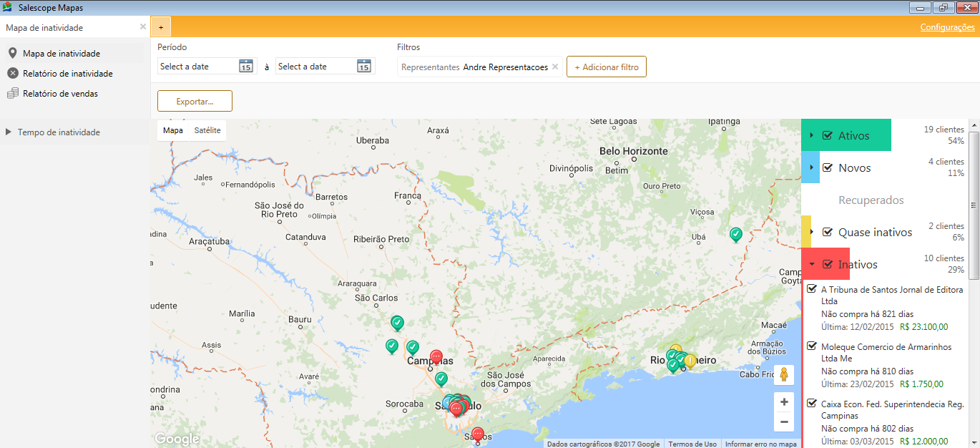Select the Mapa de inatividade pin icon
980x448 pixels.
tap(12, 53)
